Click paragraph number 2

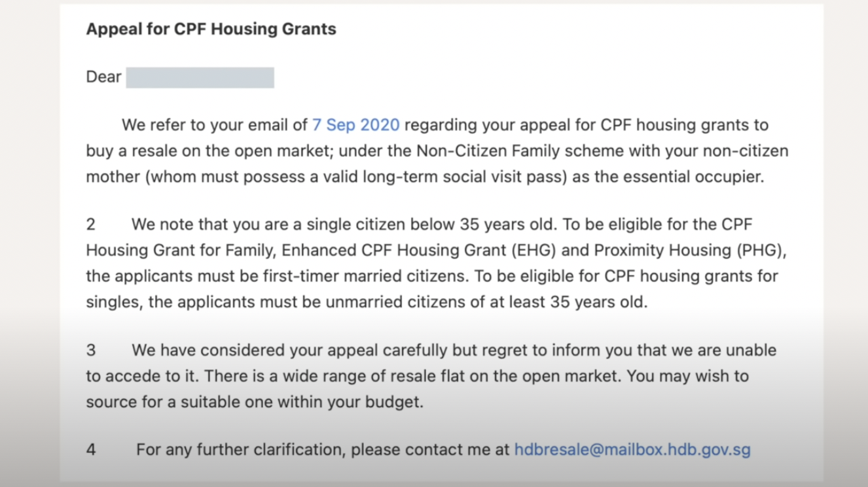[x=90, y=225]
